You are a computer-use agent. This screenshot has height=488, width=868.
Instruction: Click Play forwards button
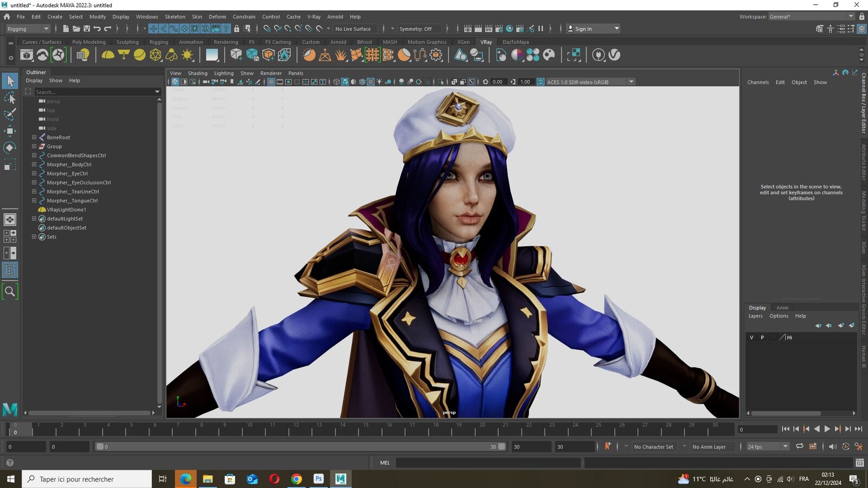click(827, 429)
